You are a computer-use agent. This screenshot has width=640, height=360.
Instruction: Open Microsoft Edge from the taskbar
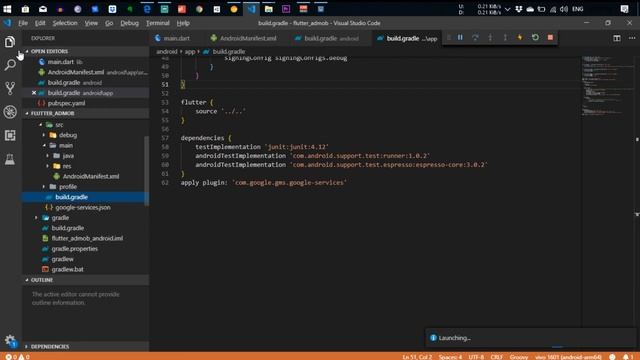click(x=147, y=9)
